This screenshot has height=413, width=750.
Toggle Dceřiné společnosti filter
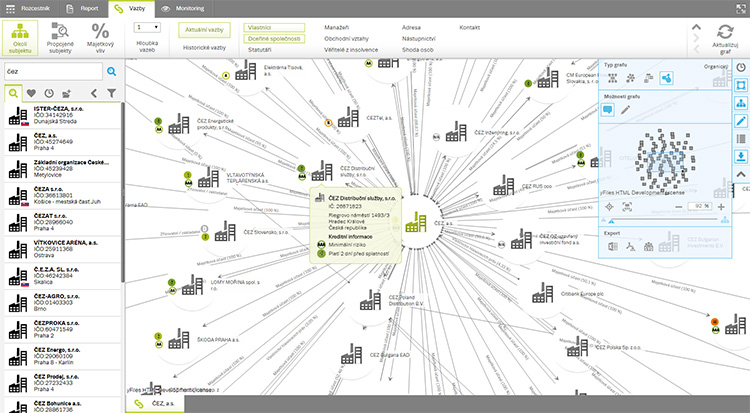click(274, 39)
